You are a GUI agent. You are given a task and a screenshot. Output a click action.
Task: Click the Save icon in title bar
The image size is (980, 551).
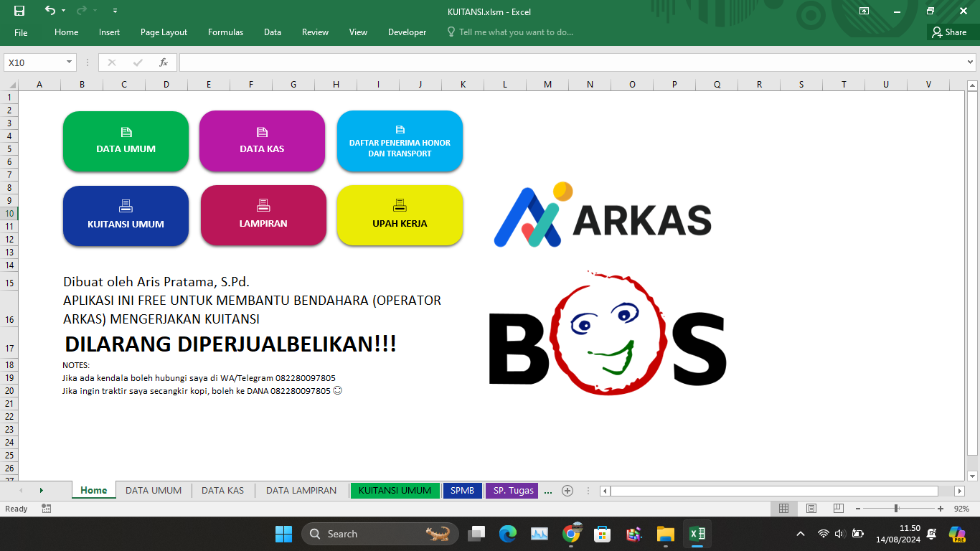19,11
